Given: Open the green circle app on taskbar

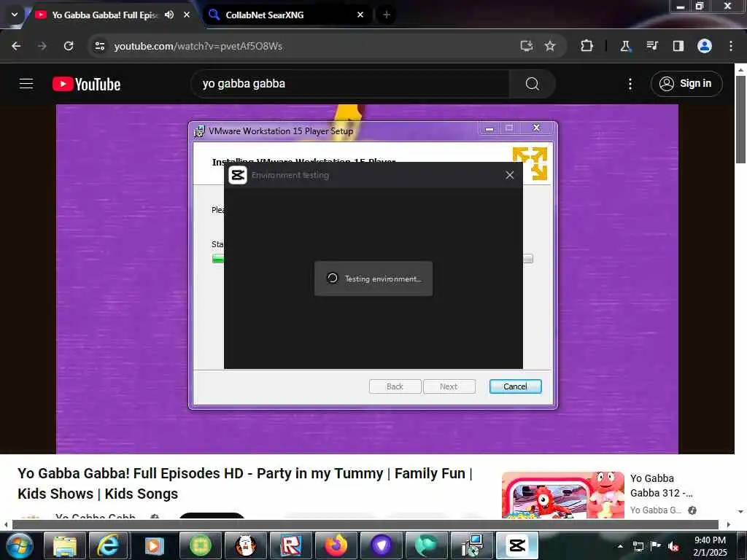Looking at the screenshot, I should click(200, 545).
